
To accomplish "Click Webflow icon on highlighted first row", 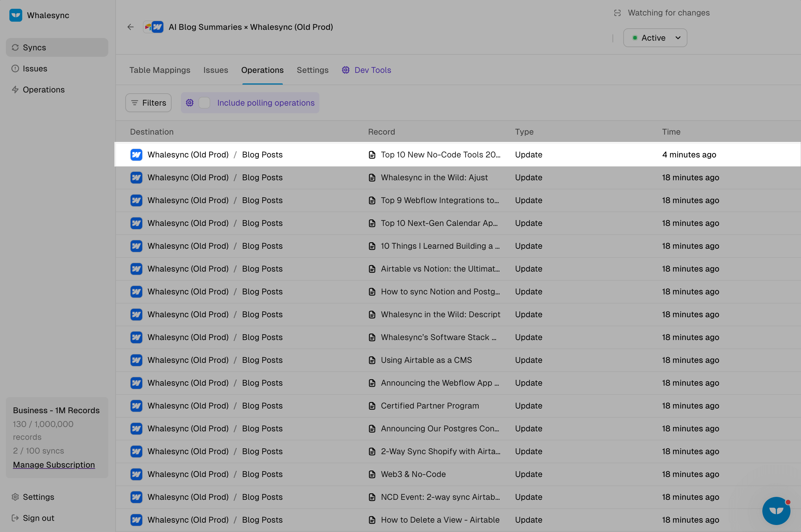I will point(136,155).
